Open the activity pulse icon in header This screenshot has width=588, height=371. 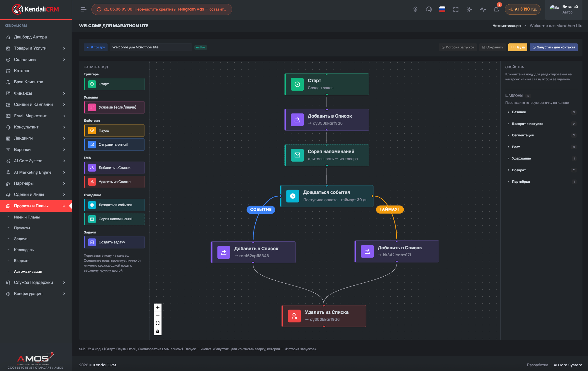point(483,9)
